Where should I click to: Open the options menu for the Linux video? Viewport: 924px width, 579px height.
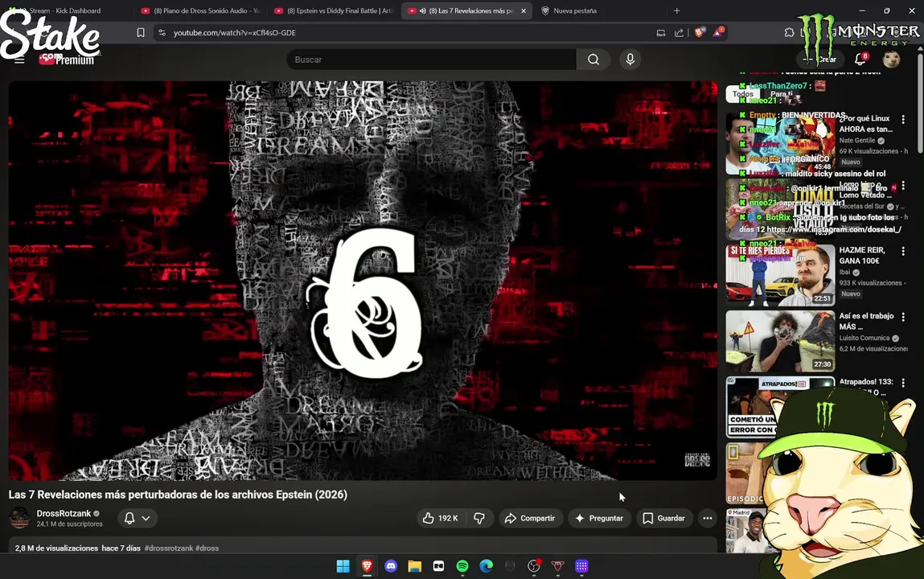coord(903,120)
